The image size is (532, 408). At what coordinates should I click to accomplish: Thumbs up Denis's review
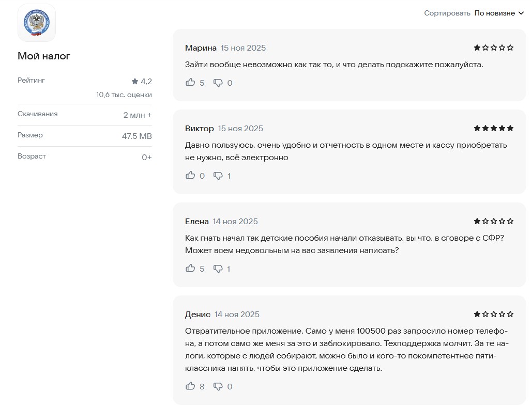[191, 386]
